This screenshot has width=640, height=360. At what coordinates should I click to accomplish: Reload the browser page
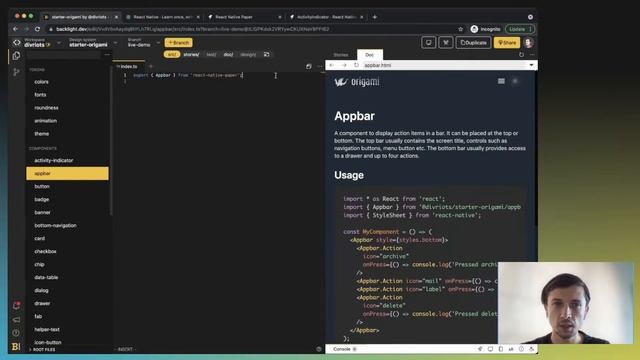37,29
